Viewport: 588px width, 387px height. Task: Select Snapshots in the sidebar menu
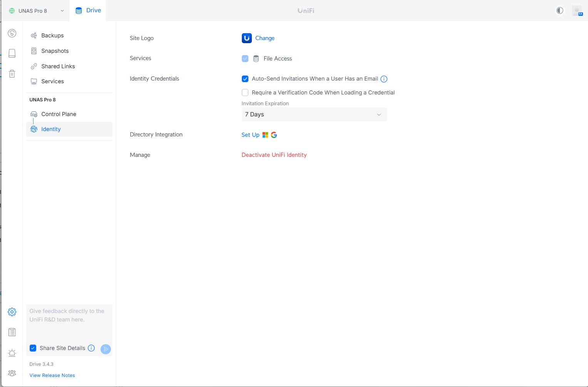tap(55, 51)
